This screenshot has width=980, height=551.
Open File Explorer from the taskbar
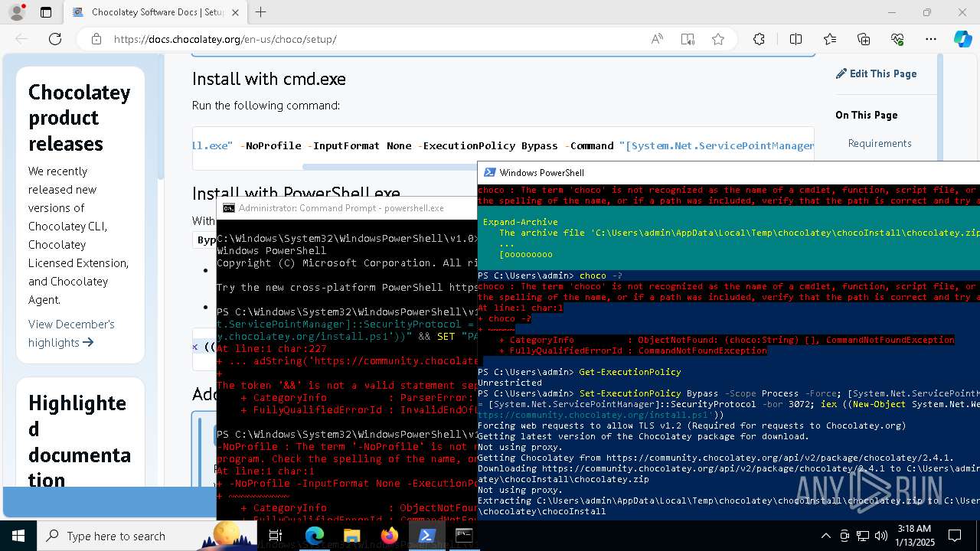[352, 536]
